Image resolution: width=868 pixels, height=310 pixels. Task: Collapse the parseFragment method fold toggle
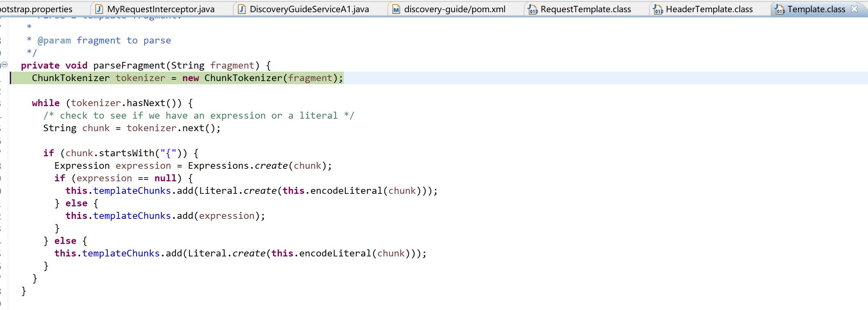pos(5,64)
